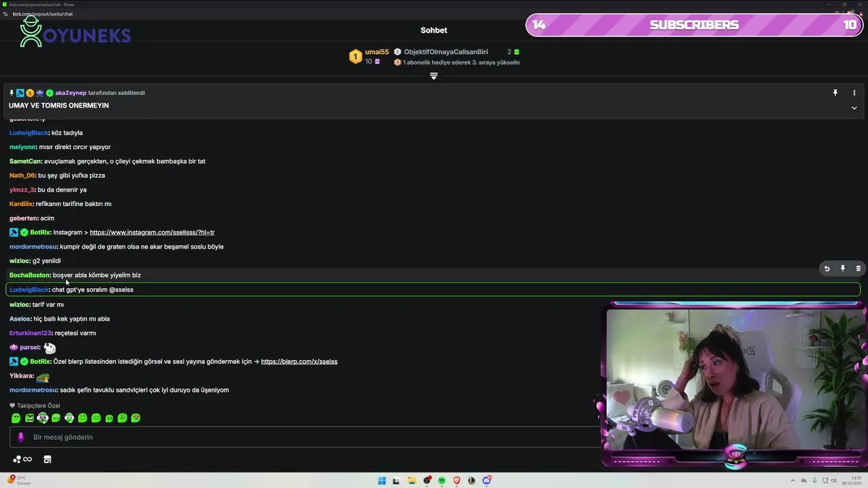Click LudwigBlack's name on the 'köz tadıyla' message
Viewport: 868px width, 488px height.
pyautogui.click(x=28, y=133)
